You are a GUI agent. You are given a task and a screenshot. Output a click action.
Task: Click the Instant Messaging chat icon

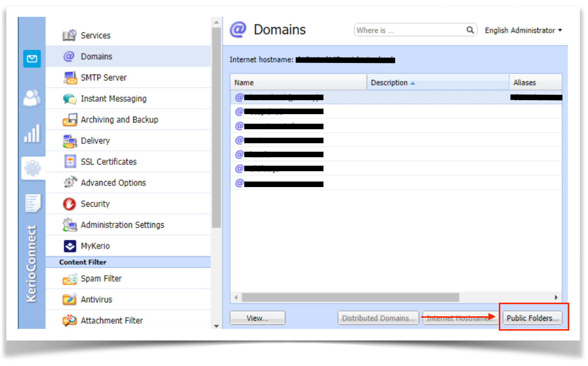click(70, 99)
